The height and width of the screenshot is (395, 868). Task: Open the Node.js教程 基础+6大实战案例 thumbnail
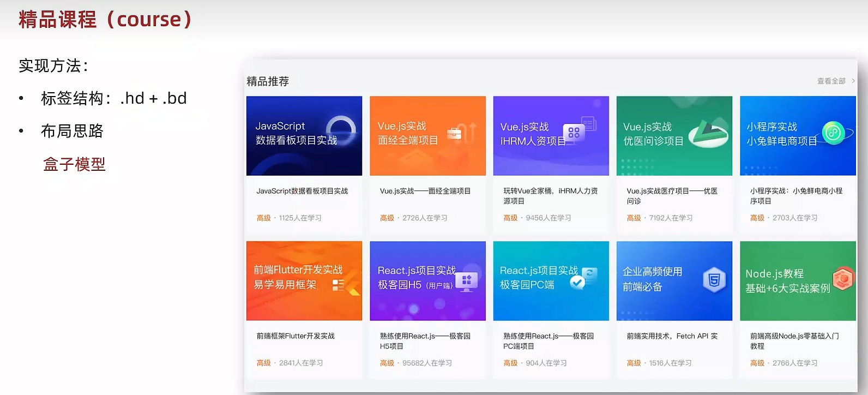coord(798,281)
